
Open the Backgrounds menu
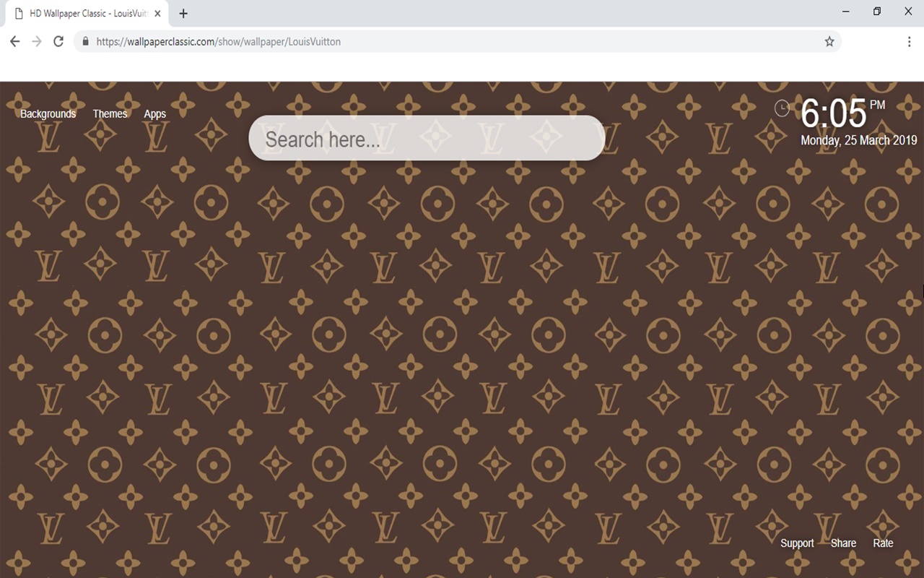click(x=48, y=113)
